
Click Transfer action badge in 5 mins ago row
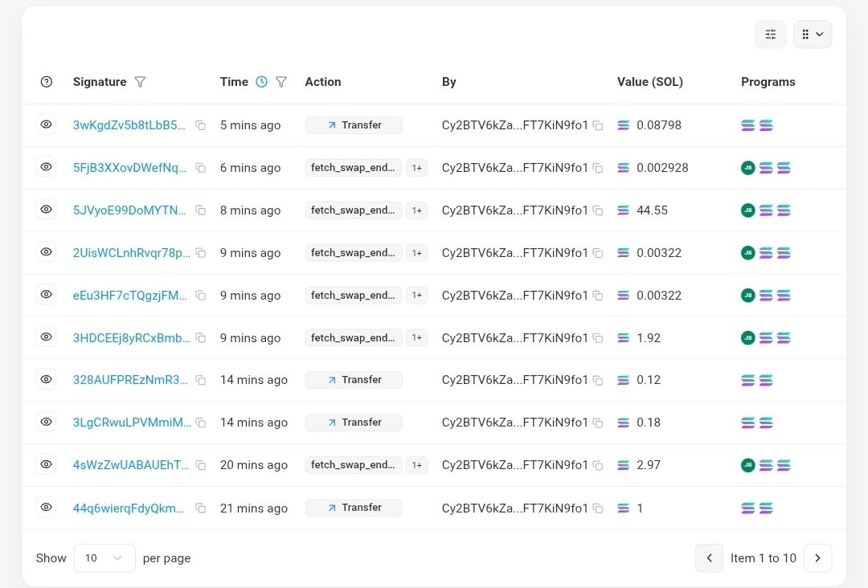[354, 125]
